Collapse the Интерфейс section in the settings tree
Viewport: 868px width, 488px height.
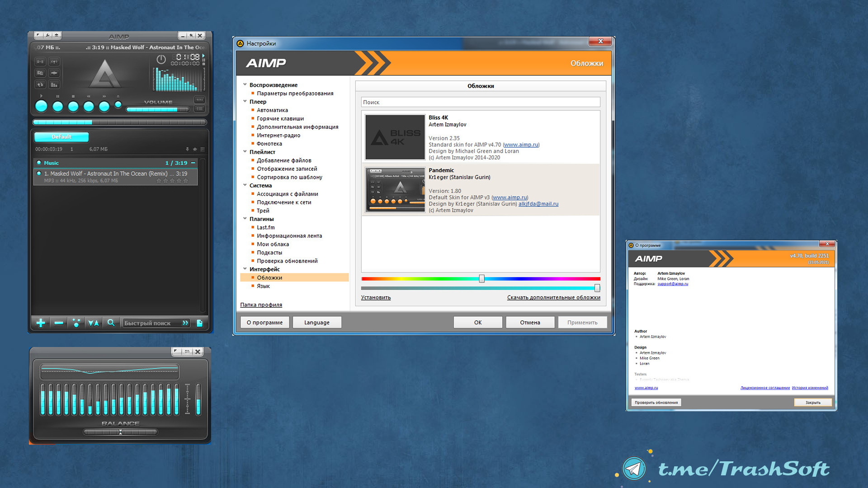(245, 268)
